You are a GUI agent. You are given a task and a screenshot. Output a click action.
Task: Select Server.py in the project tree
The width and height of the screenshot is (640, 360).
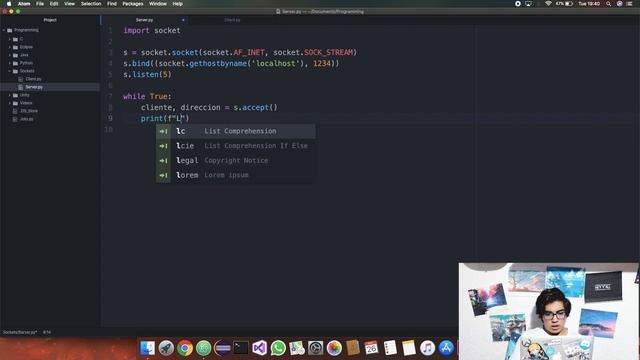pyautogui.click(x=49, y=87)
